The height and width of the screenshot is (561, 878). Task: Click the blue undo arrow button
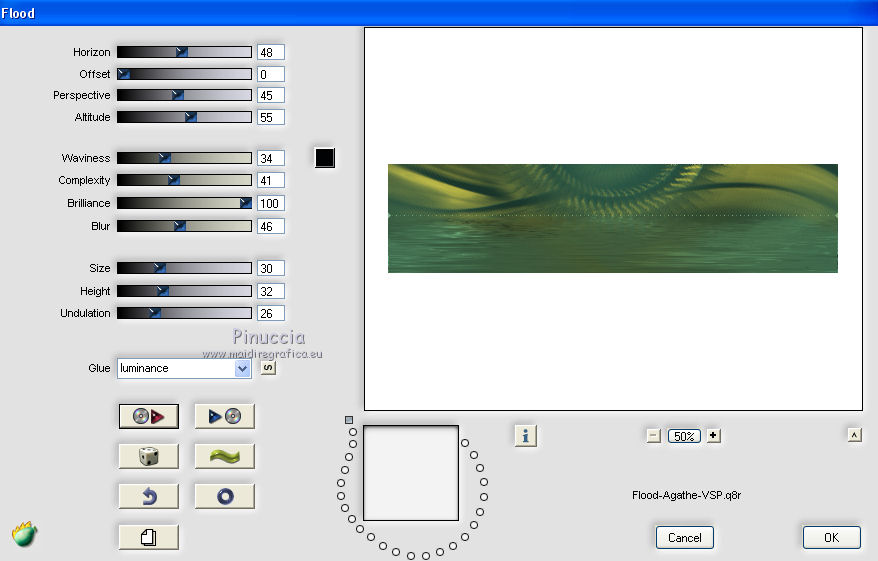149,497
